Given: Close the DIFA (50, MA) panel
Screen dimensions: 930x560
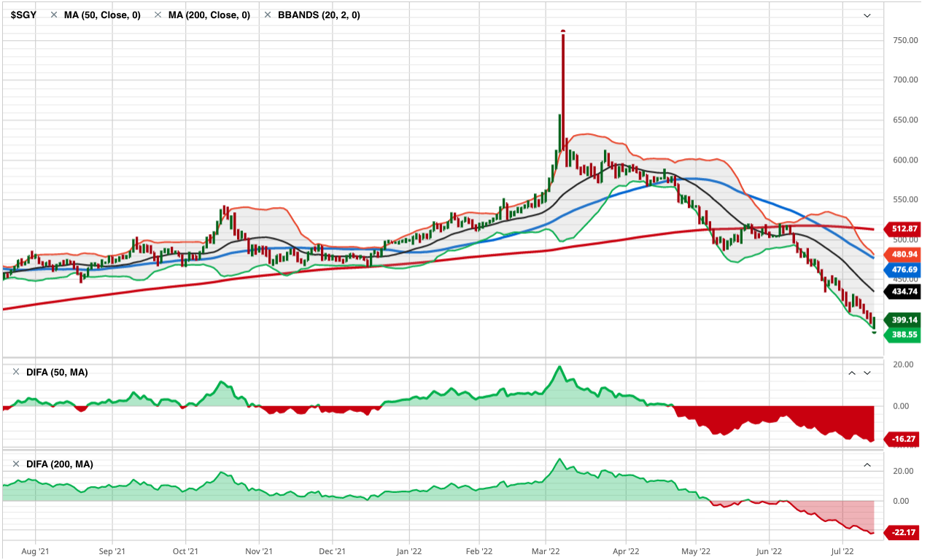Looking at the screenshot, I should coord(16,372).
